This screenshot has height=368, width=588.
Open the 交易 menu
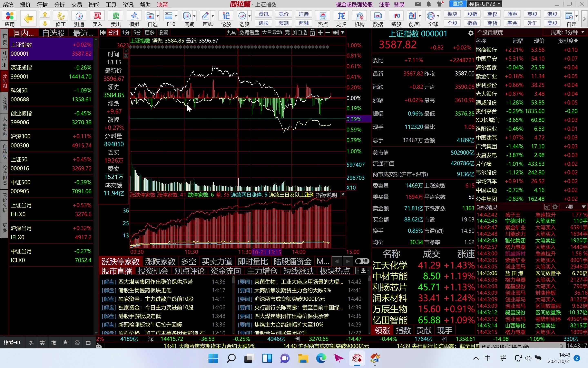tap(77, 5)
